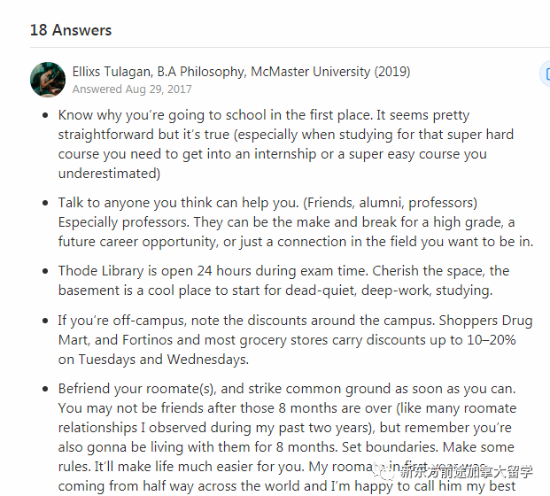Click the bullet dot before "Thode Library"
This screenshot has height=496, width=550.
pyautogui.click(x=45, y=271)
